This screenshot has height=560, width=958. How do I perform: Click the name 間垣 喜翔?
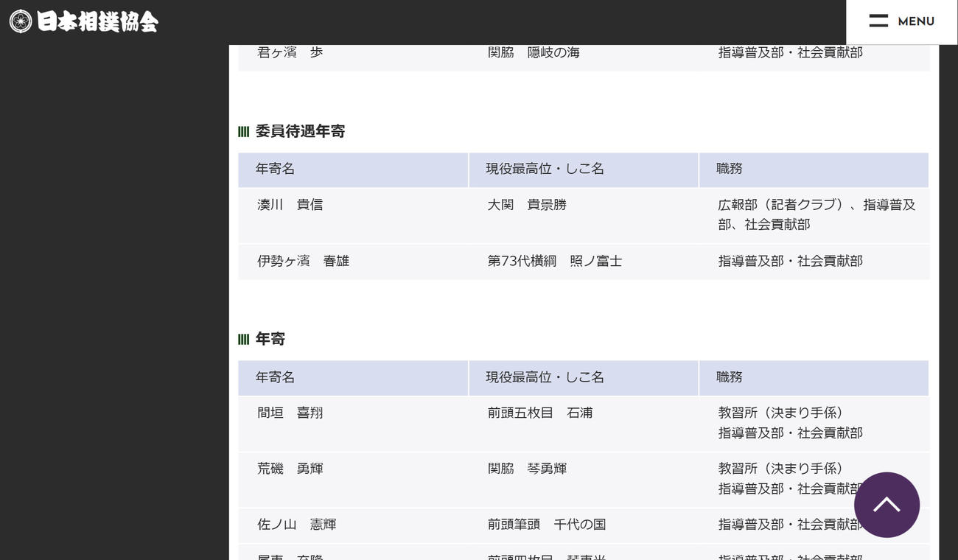pyautogui.click(x=290, y=413)
